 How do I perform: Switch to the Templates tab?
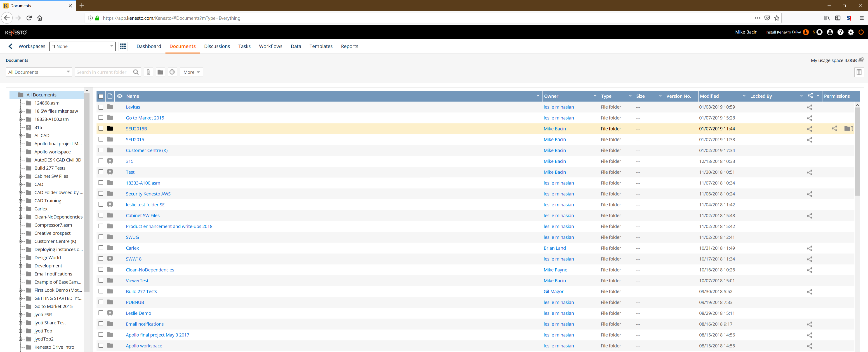[x=321, y=46]
